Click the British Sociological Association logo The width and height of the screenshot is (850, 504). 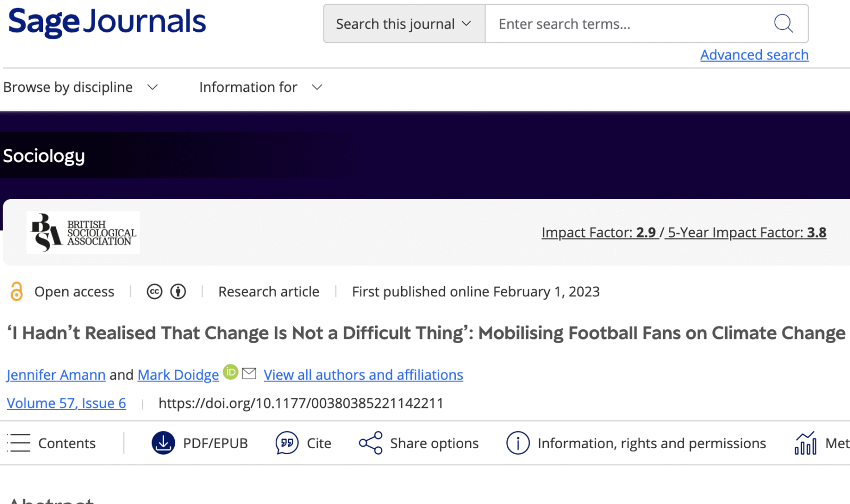[83, 233]
